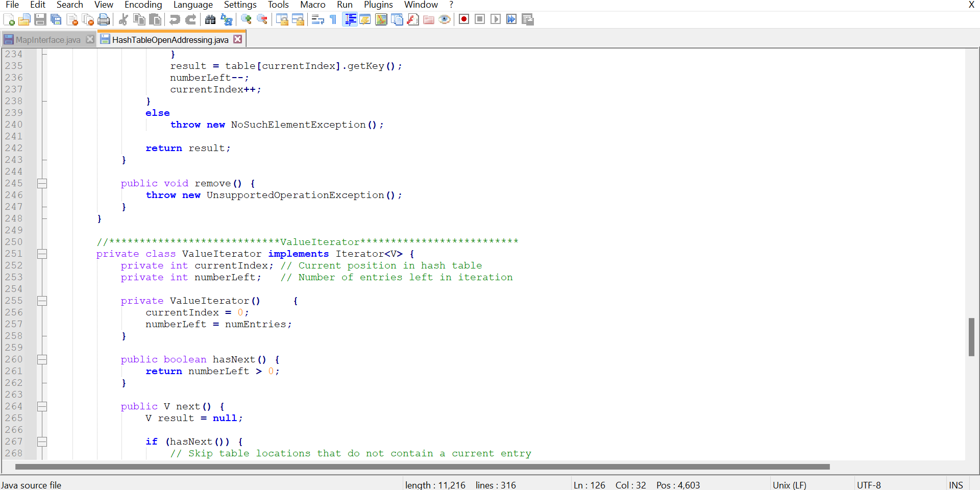Play back the recorded macro
This screenshot has height=490, width=980.
coord(496,19)
